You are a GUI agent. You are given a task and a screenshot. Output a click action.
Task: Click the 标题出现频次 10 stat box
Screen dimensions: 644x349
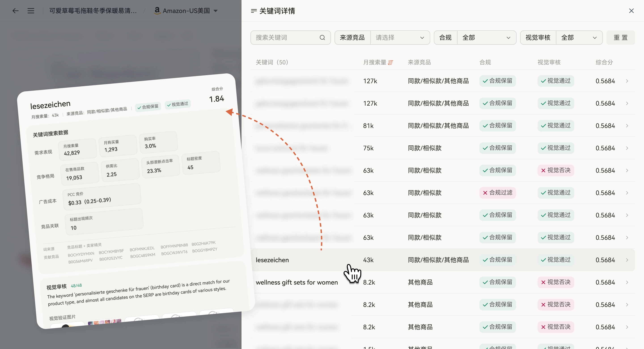click(104, 222)
